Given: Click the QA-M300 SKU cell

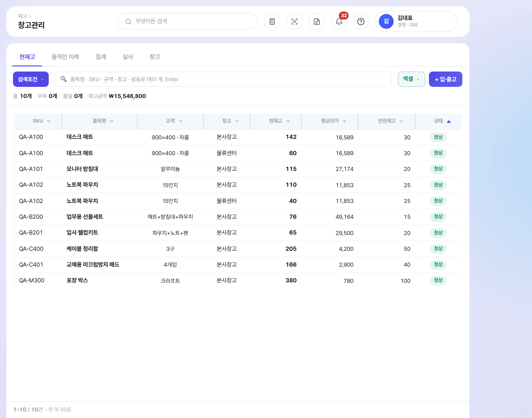Looking at the screenshot, I should pyautogui.click(x=32, y=281).
